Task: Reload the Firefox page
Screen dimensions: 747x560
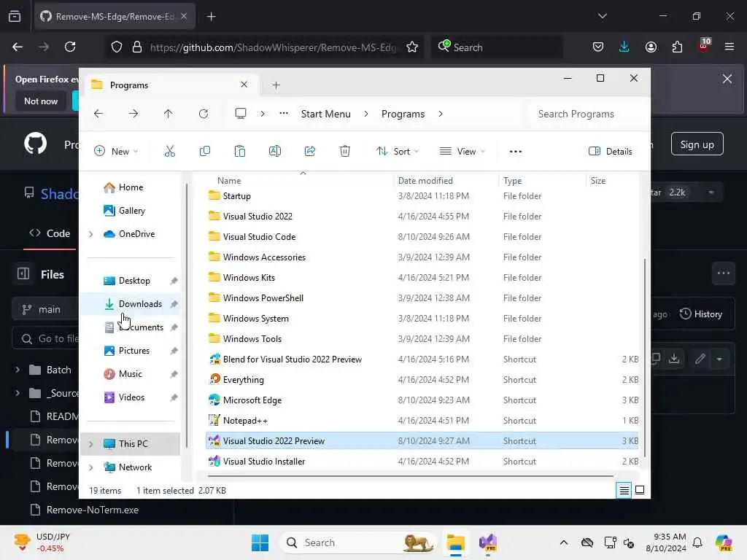Action: pos(70,47)
